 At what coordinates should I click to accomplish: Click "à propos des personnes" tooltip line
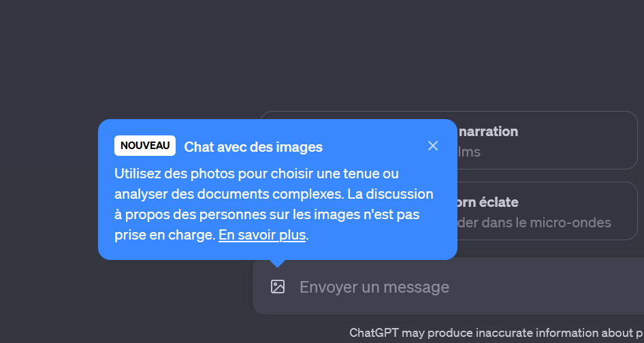click(x=184, y=215)
